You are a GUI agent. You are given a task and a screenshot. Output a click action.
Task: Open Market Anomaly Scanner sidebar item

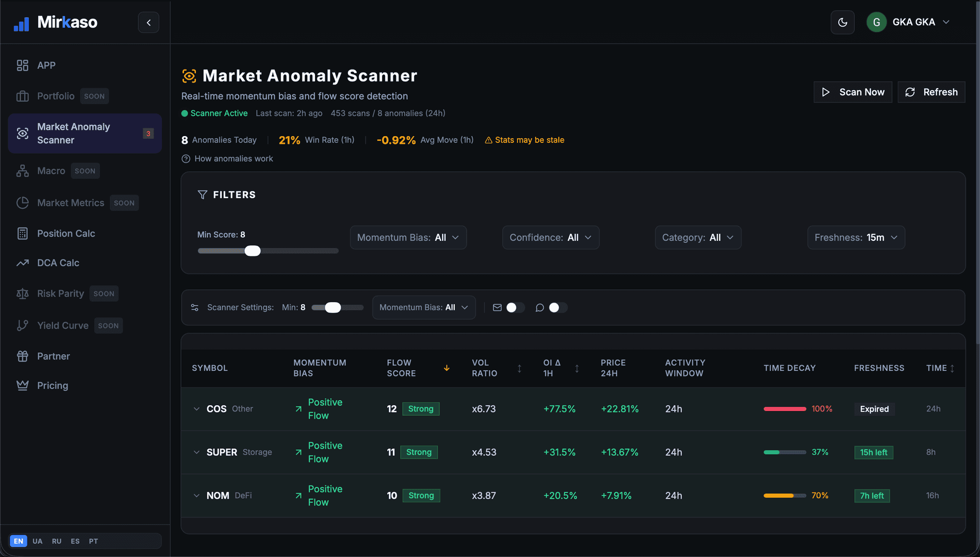click(85, 134)
